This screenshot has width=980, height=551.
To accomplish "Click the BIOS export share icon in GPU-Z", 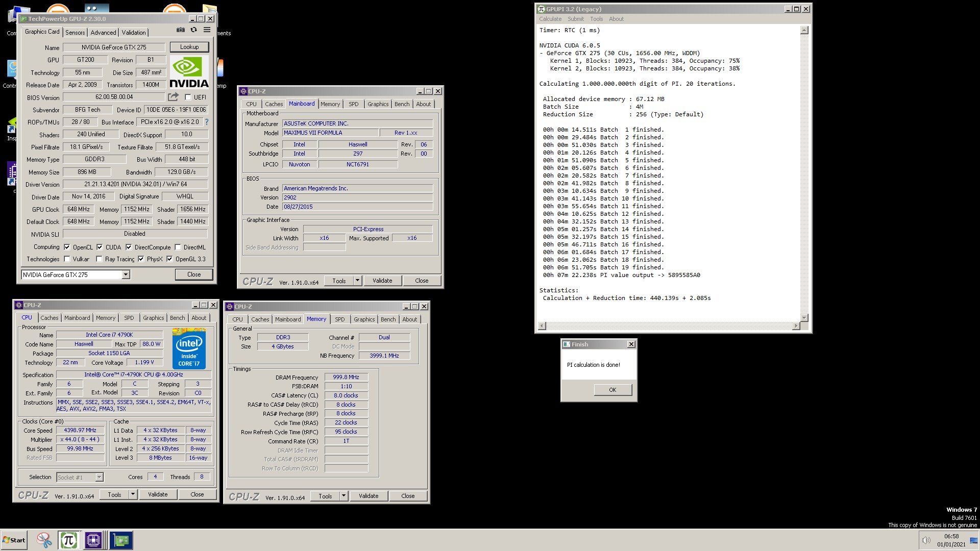I will (174, 97).
